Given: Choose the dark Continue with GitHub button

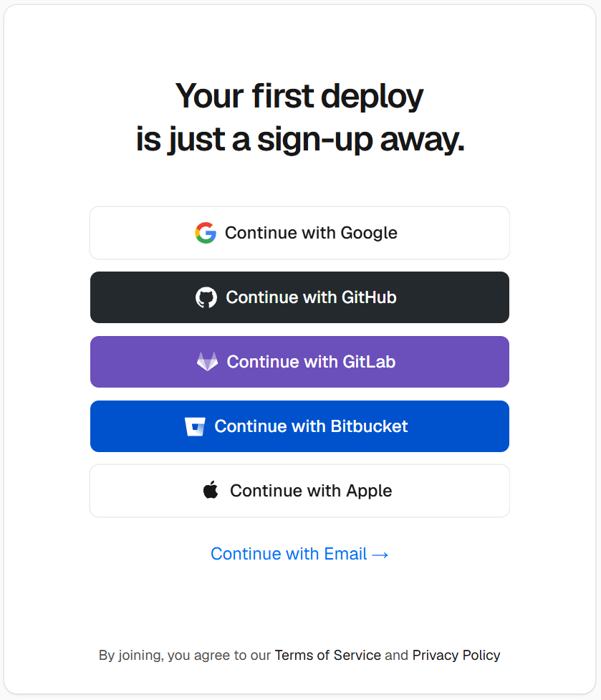Looking at the screenshot, I should pyautogui.click(x=300, y=297).
